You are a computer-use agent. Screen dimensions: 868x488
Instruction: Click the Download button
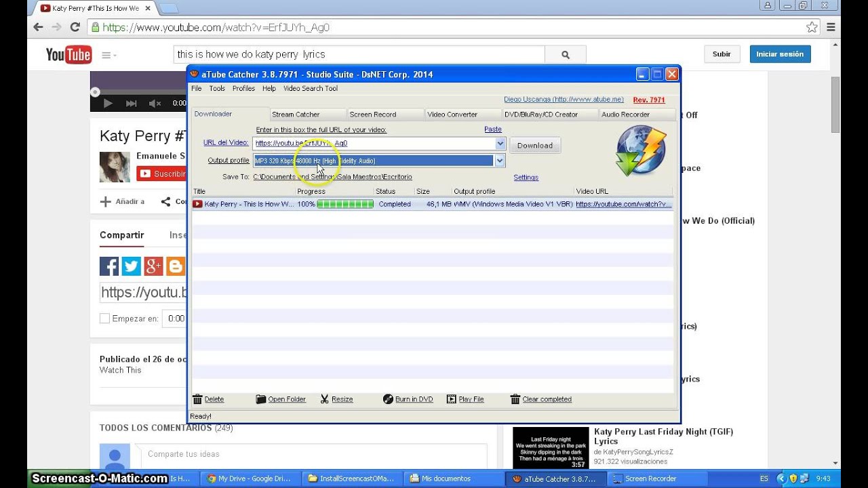tap(535, 145)
